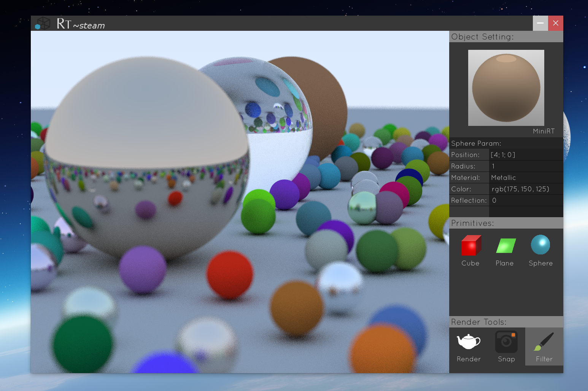
Task: Click the MiniRT caption under preview
Action: pyautogui.click(x=544, y=131)
